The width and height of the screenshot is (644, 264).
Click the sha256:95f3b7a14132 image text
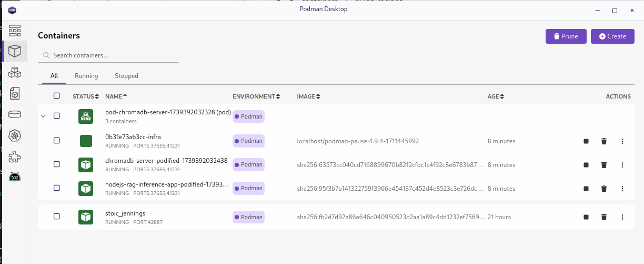(x=390, y=189)
